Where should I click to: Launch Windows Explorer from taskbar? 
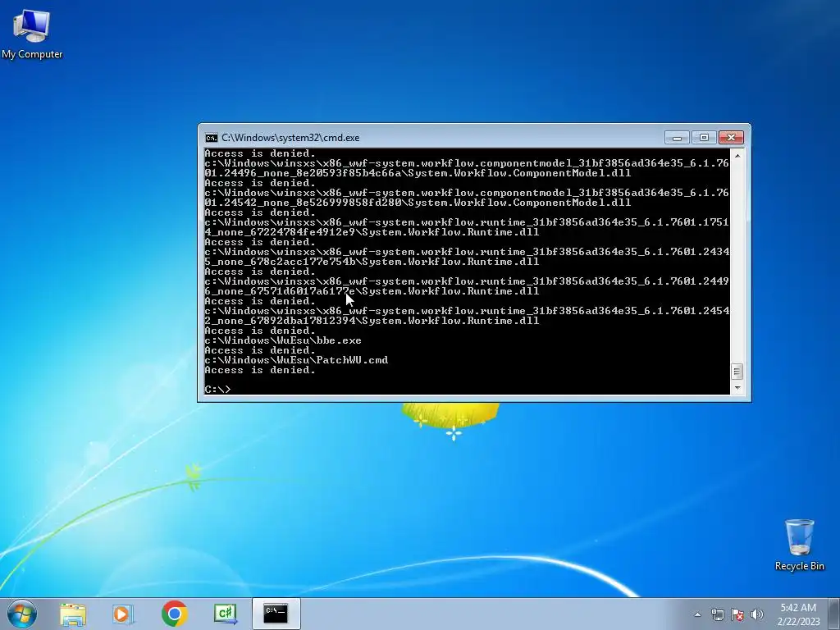[73, 614]
